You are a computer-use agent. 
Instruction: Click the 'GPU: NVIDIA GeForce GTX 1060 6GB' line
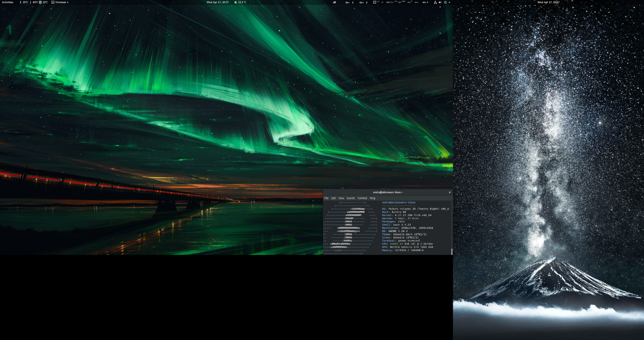pos(408,247)
